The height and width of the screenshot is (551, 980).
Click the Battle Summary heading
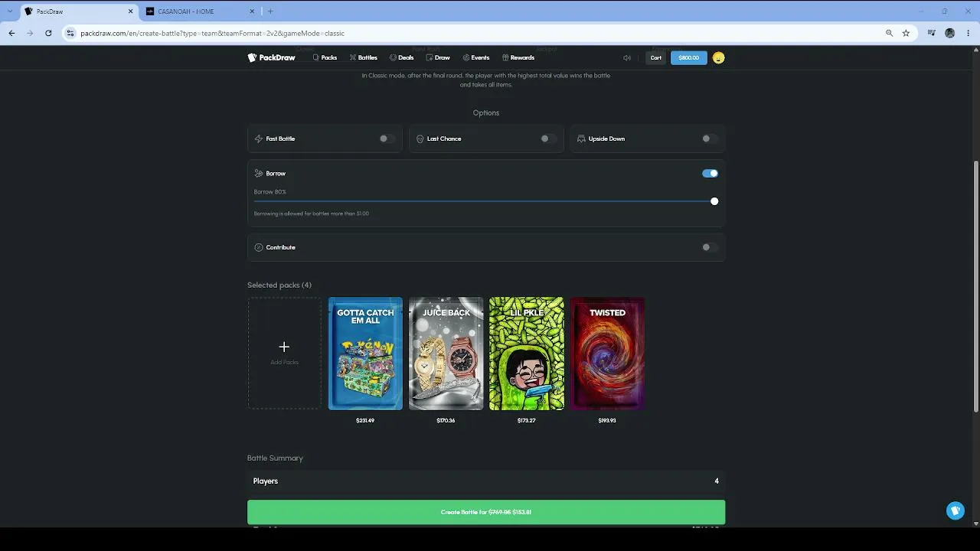[x=275, y=458]
